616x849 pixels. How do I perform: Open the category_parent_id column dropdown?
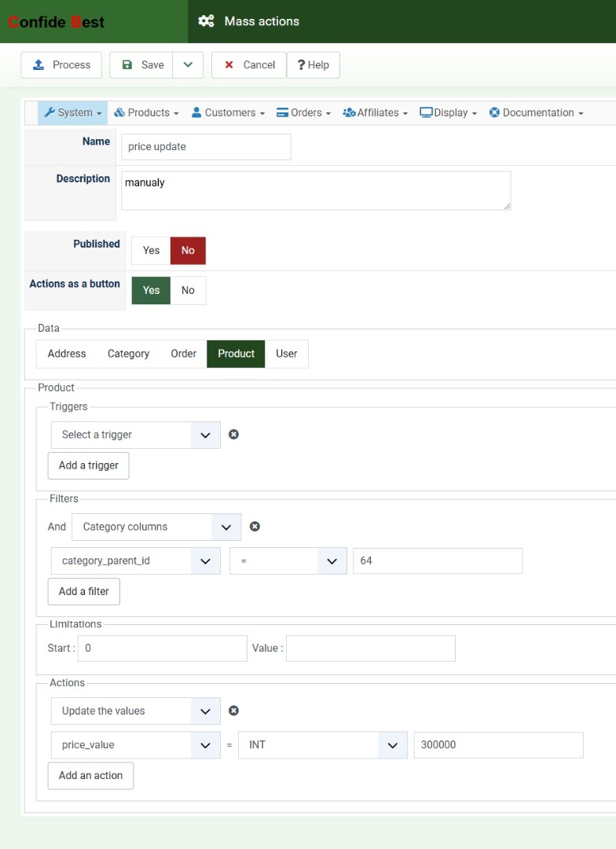click(x=136, y=561)
